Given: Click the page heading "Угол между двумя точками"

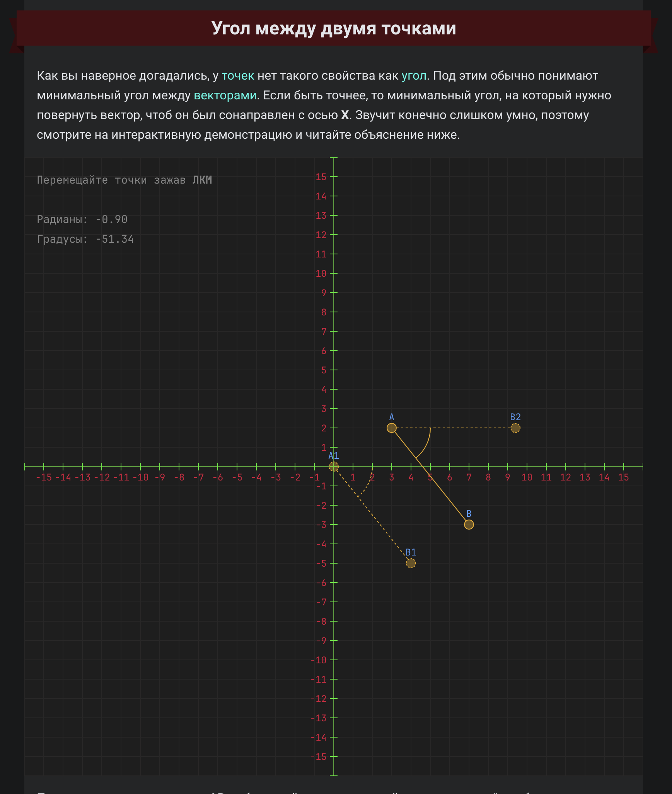Looking at the screenshot, I should click(x=334, y=28).
